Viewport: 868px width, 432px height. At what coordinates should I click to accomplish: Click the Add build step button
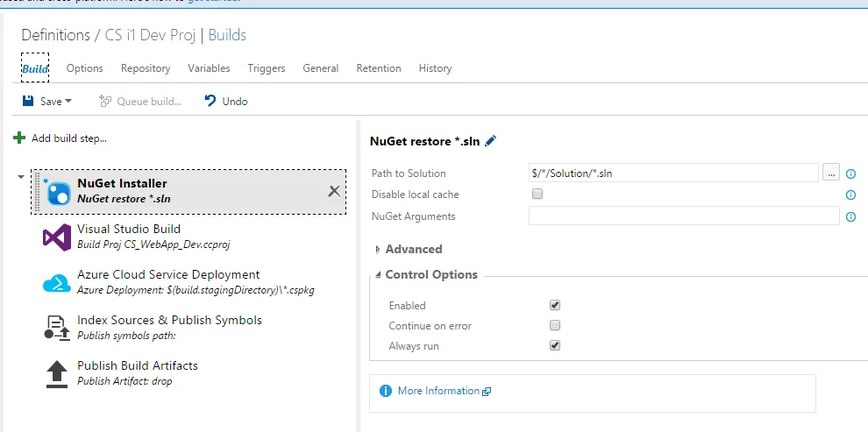(x=60, y=138)
